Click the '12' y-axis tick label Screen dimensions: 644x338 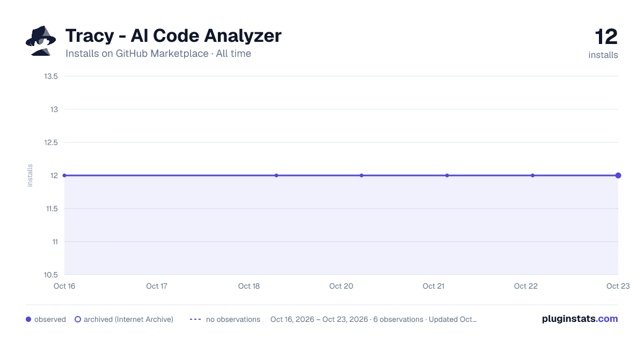click(54, 175)
